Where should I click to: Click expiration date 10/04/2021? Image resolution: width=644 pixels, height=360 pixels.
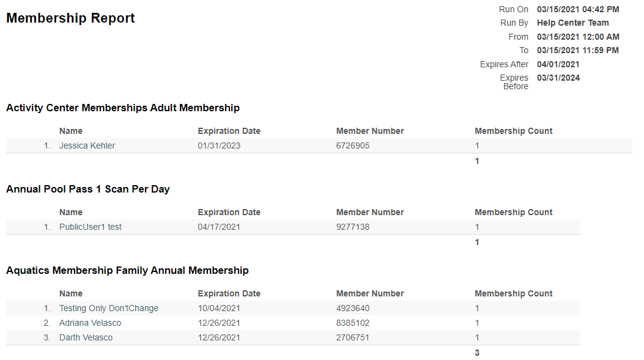tap(219, 308)
